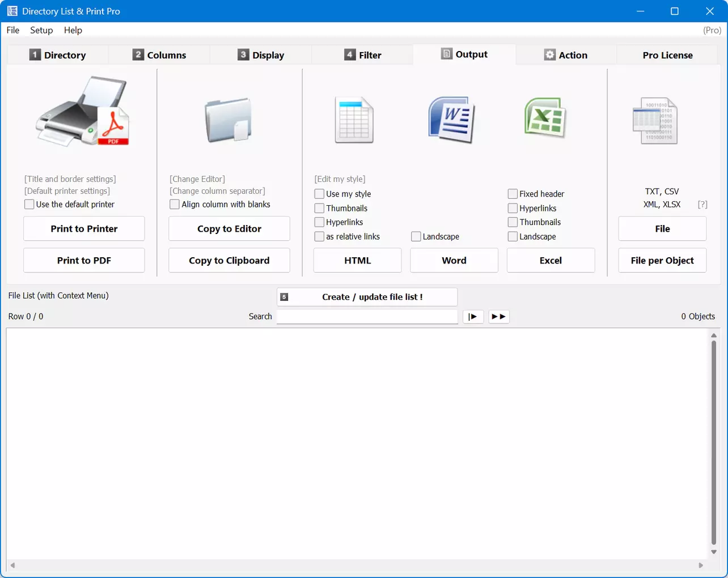The height and width of the screenshot is (578, 728).
Task: Click the Microsoft Word icon
Action: [451, 120]
